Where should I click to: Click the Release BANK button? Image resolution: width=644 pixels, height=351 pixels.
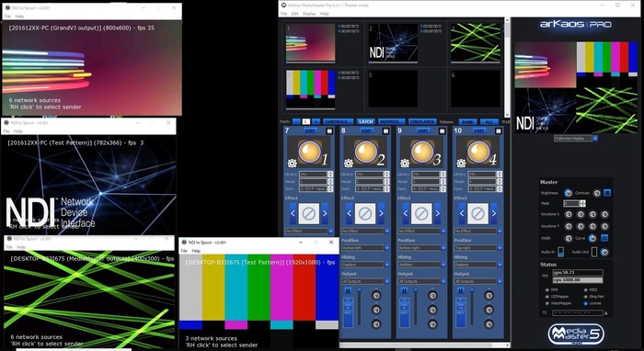point(468,122)
